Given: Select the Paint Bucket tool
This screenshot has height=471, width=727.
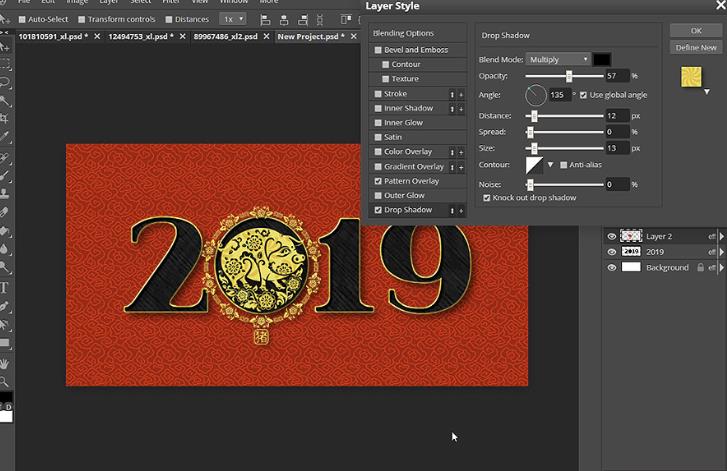Looking at the screenshot, I should point(4,230).
